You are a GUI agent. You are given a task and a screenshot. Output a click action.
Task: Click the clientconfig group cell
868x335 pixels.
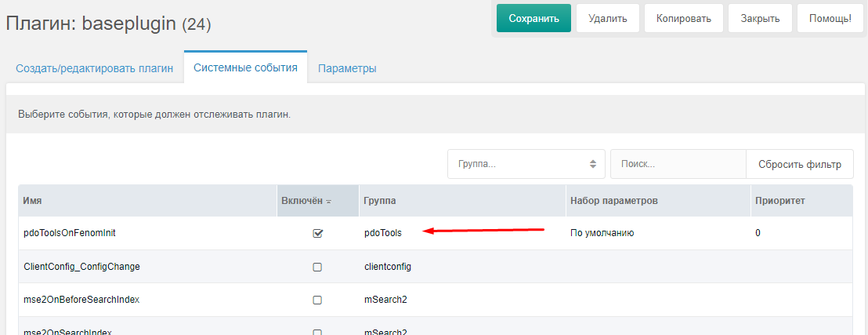(388, 267)
